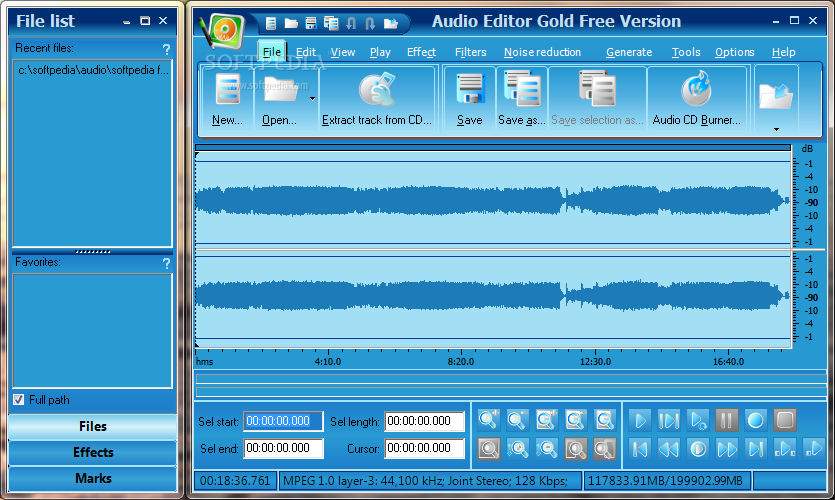The height and width of the screenshot is (500, 835).
Task: Click the play selection button
Action: pyautogui.click(x=669, y=421)
